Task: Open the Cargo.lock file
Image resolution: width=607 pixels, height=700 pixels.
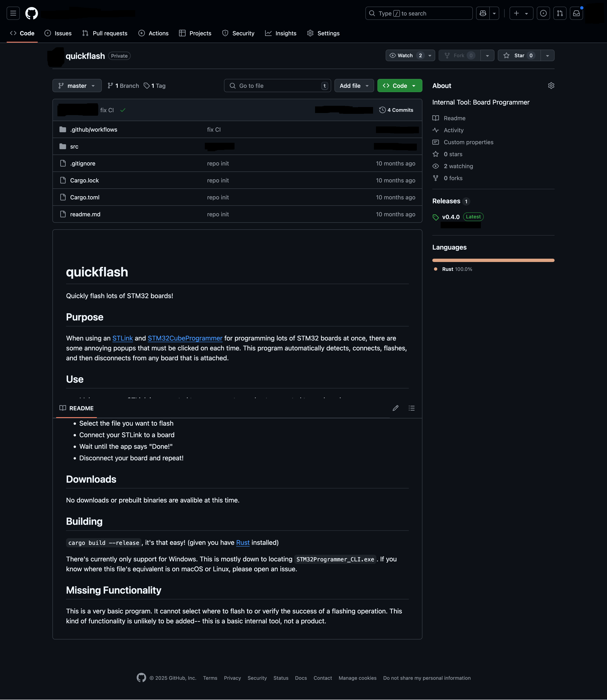Action: point(84,180)
